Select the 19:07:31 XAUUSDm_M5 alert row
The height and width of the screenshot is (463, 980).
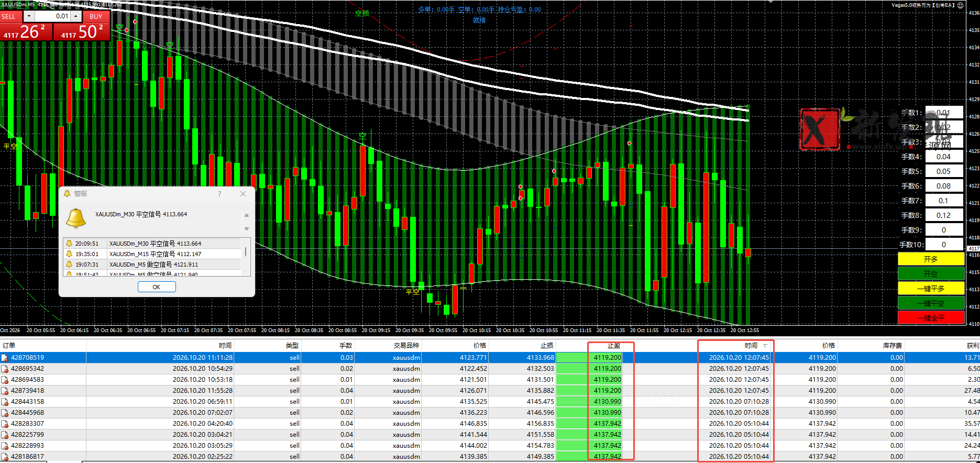click(152, 264)
